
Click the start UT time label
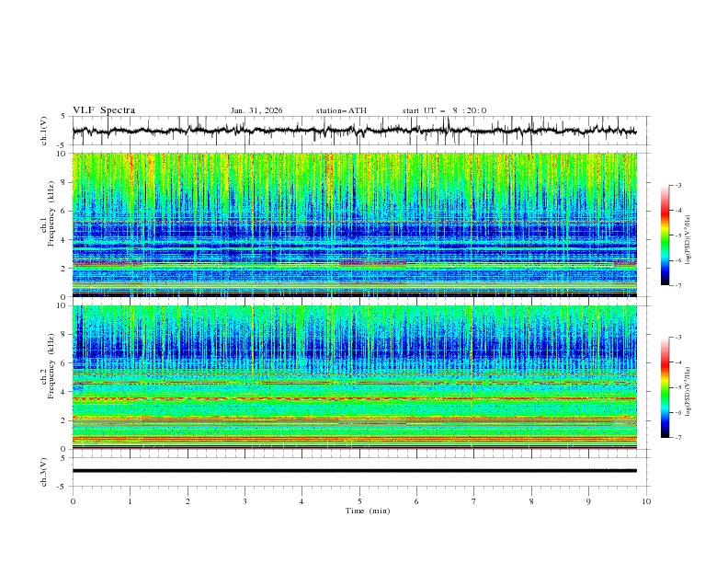444,110
